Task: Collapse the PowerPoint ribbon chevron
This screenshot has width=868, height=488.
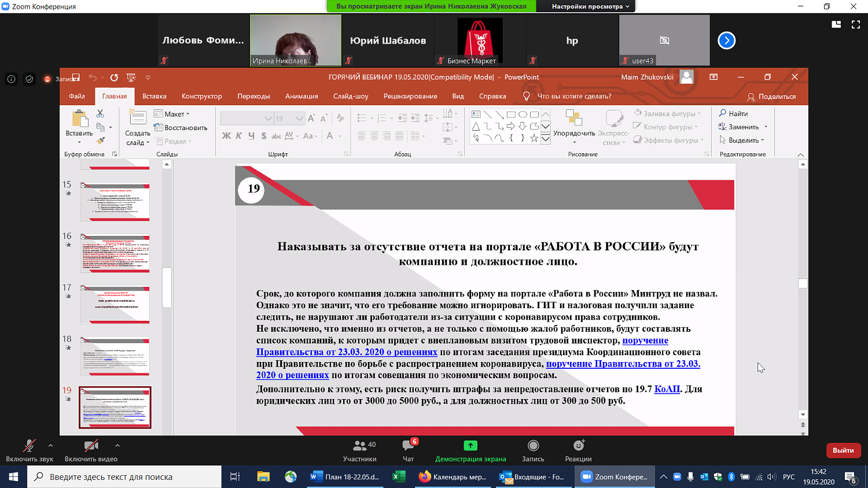Action: 801,154
